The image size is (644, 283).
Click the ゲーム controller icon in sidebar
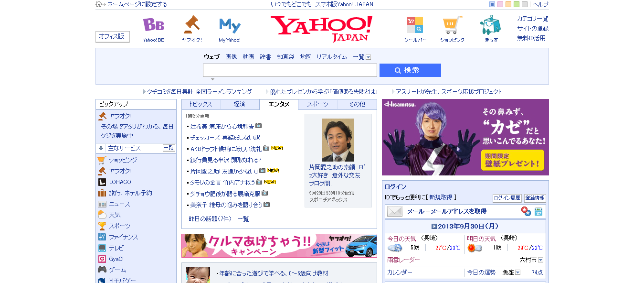(x=102, y=270)
